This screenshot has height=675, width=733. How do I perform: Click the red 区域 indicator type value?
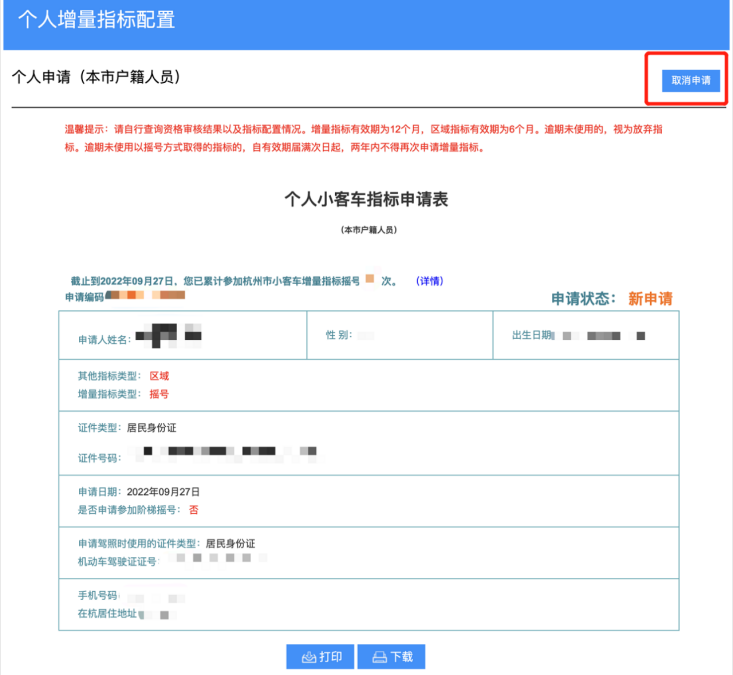(159, 376)
